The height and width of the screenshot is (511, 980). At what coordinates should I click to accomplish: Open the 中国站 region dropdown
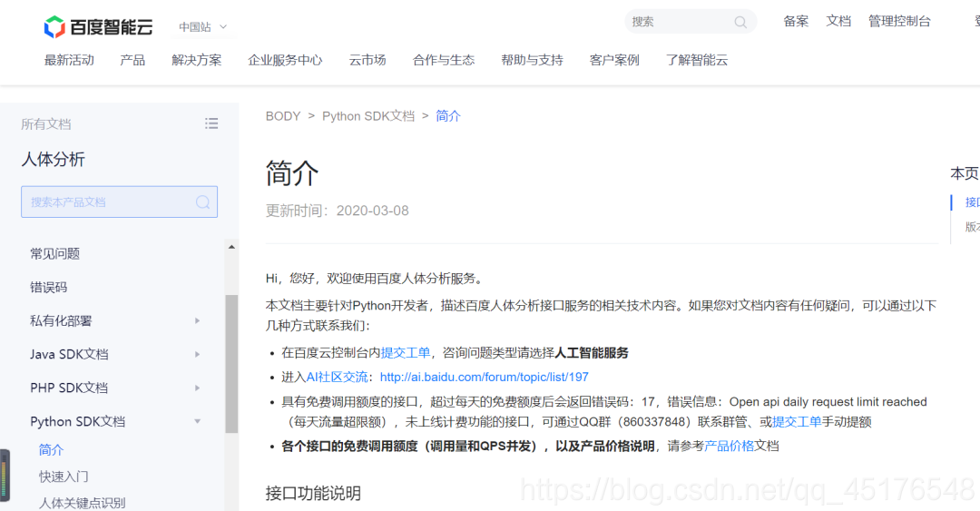[x=203, y=27]
